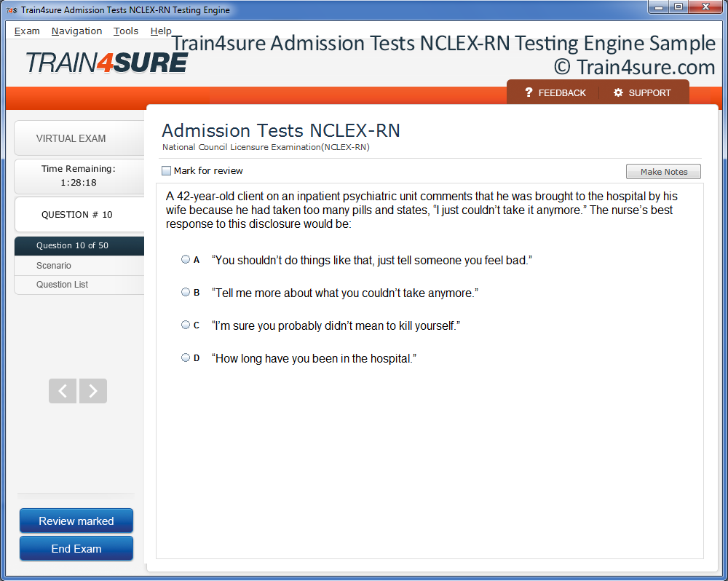The image size is (728, 581).
Task: Open the Scenario tab in sidebar
Action: tap(79, 266)
